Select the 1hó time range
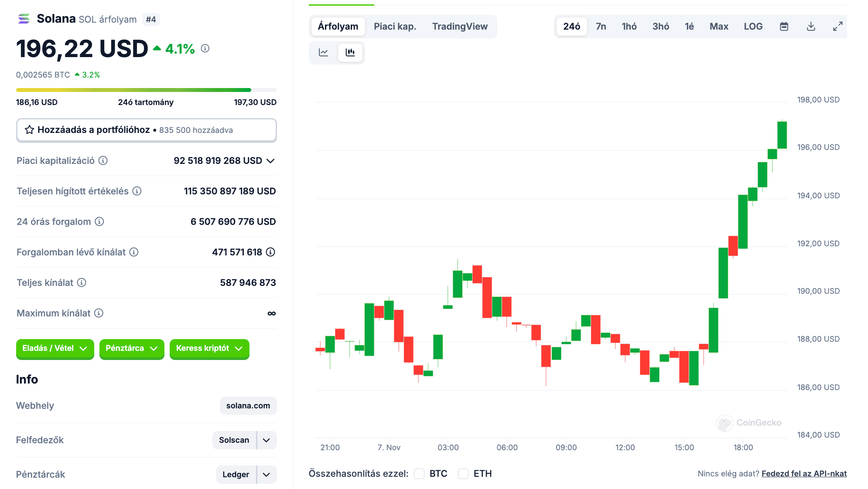This screenshot has width=868, height=489. click(x=629, y=27)
